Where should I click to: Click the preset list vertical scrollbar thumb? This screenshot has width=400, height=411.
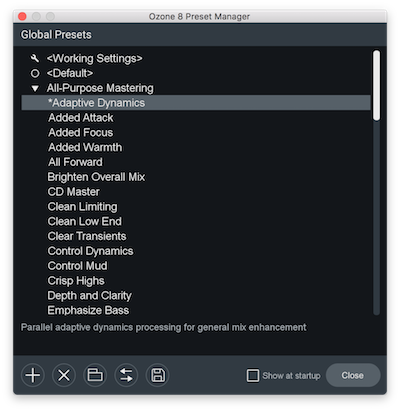(376, 85)
